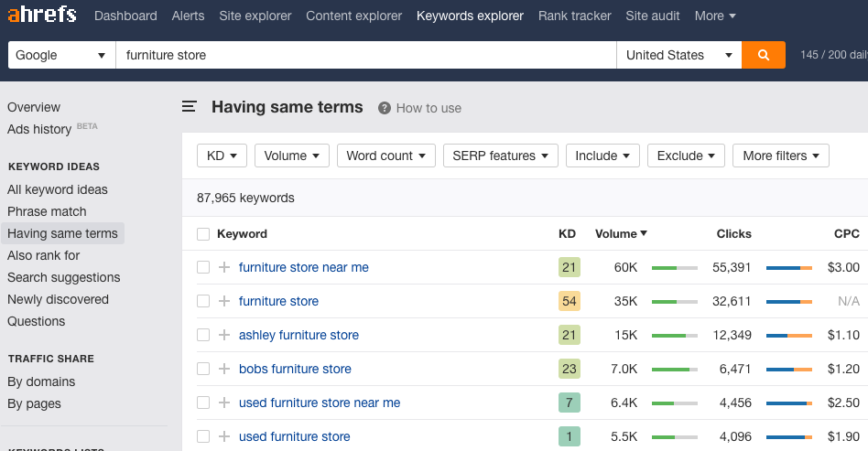
Task: Open the Word count filter dropdown
Action: click(x=385, y=156)
